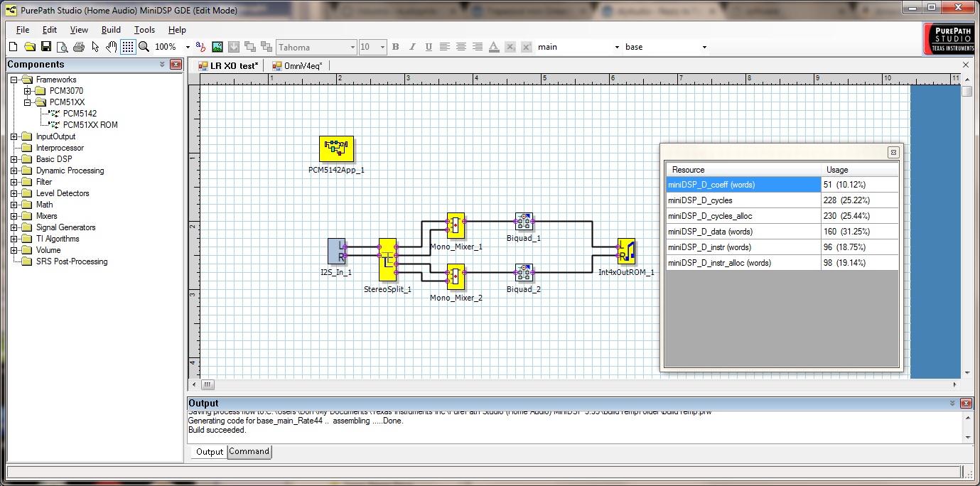Expand the Level Detectors folder

coord(15,193)
